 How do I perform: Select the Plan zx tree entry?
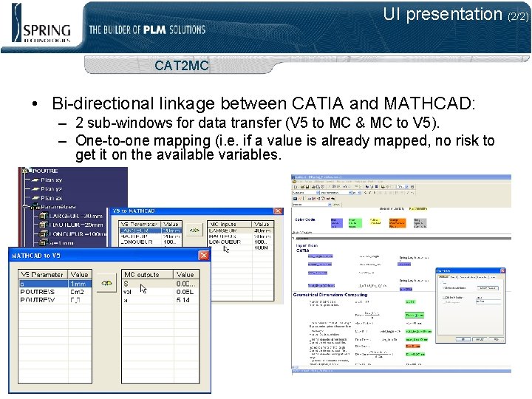pos(51,198)
